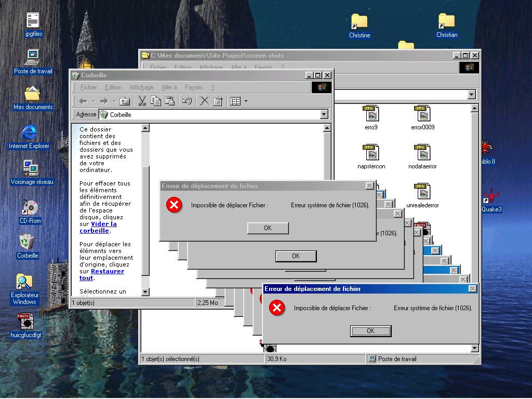The image size is (532, 399).
Task: Click OK in the gray-titled error dialog over Corbeille
Action: (x=268, y=228)
